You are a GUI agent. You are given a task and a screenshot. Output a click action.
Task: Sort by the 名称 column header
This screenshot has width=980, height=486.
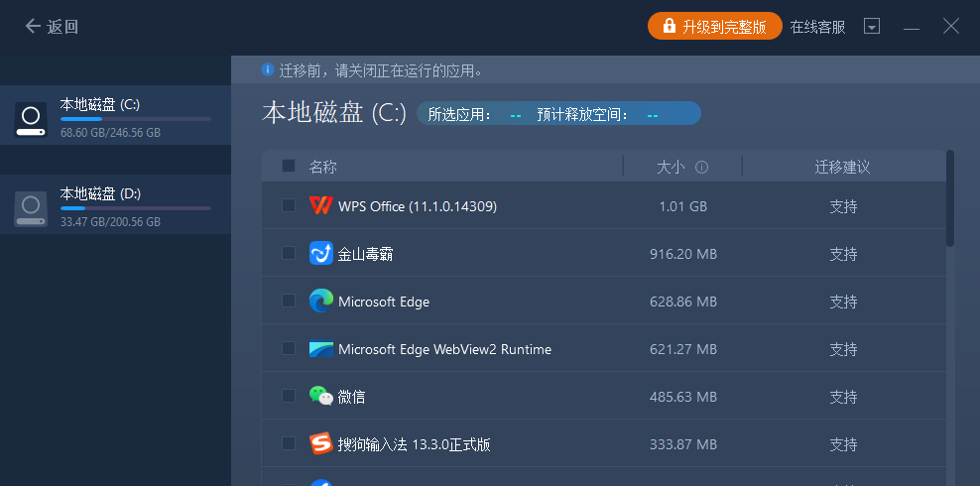click(x=323, y=167)
